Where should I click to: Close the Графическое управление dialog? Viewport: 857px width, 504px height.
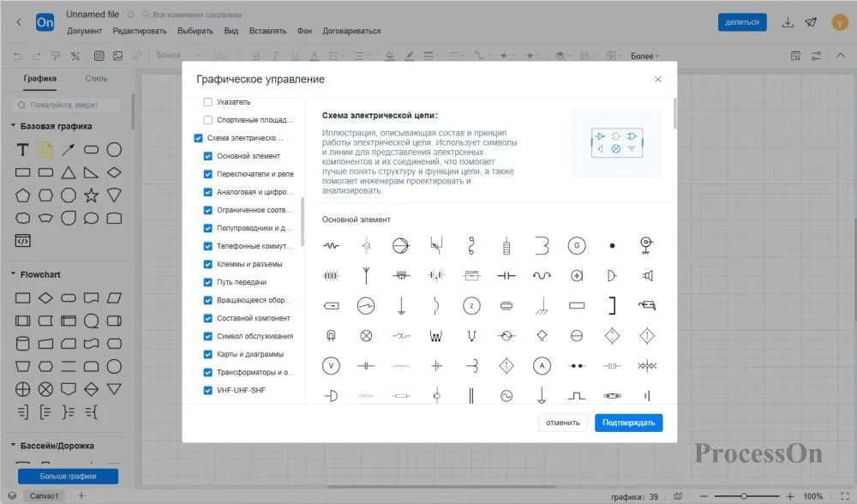pos(658,79)
